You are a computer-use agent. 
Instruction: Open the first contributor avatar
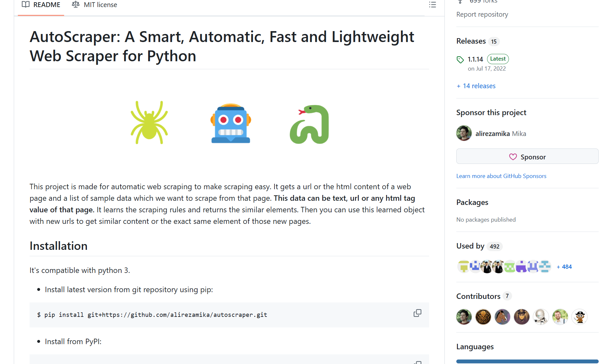[464, 317]
